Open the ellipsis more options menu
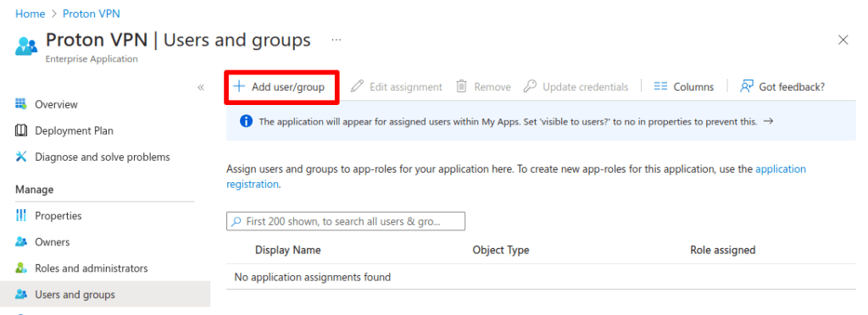 336,41
